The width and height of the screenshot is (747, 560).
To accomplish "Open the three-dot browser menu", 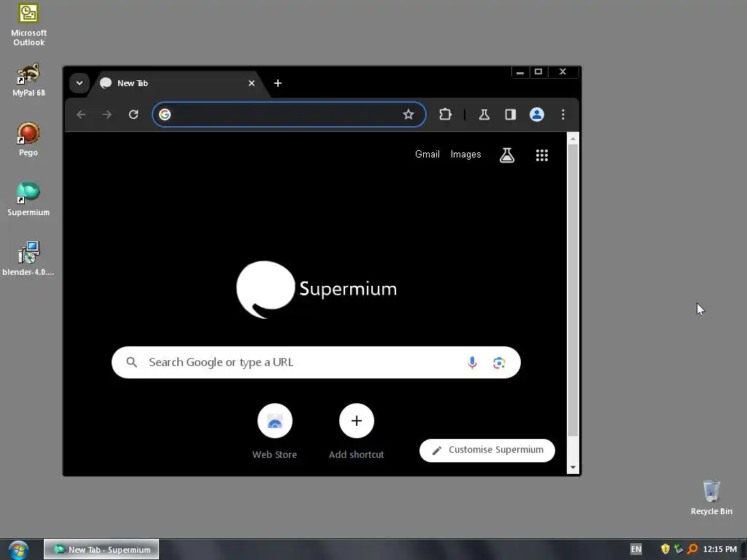I will [x=563, y=114].
